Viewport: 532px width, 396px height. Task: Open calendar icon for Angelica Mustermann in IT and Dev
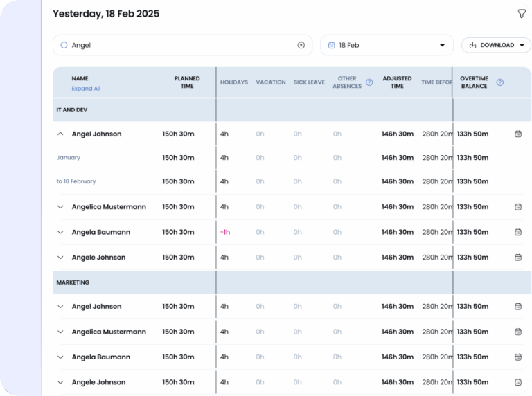pyautogui.click(x=517, y=207)
